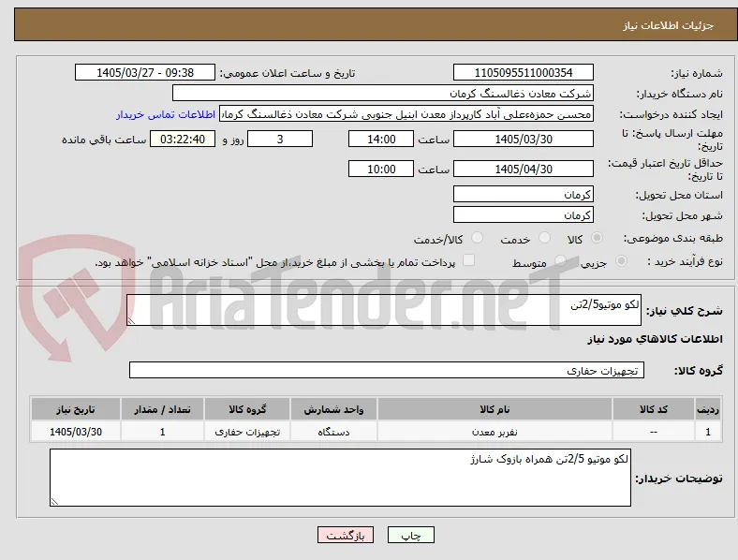Screen dimensions: 738x560
Task: Click the response deadline date 1405/03/30 field
Action: click(524, 140)
